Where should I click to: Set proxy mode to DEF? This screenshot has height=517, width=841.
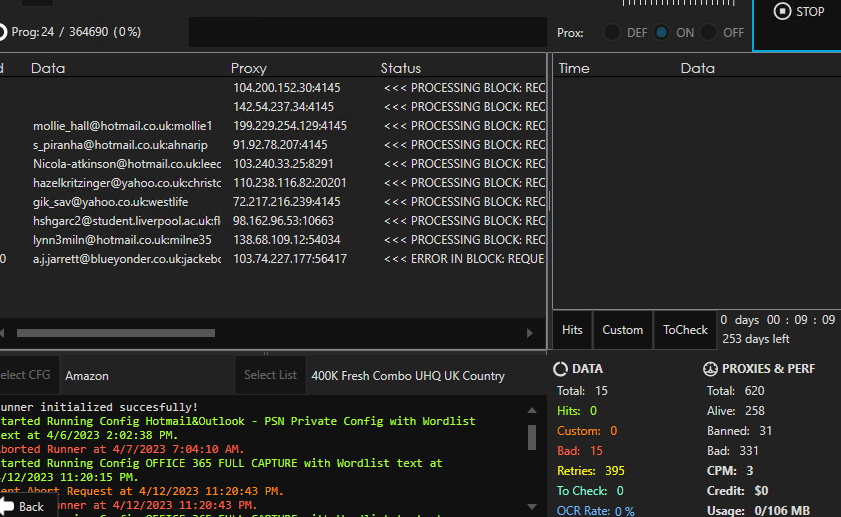611,33
